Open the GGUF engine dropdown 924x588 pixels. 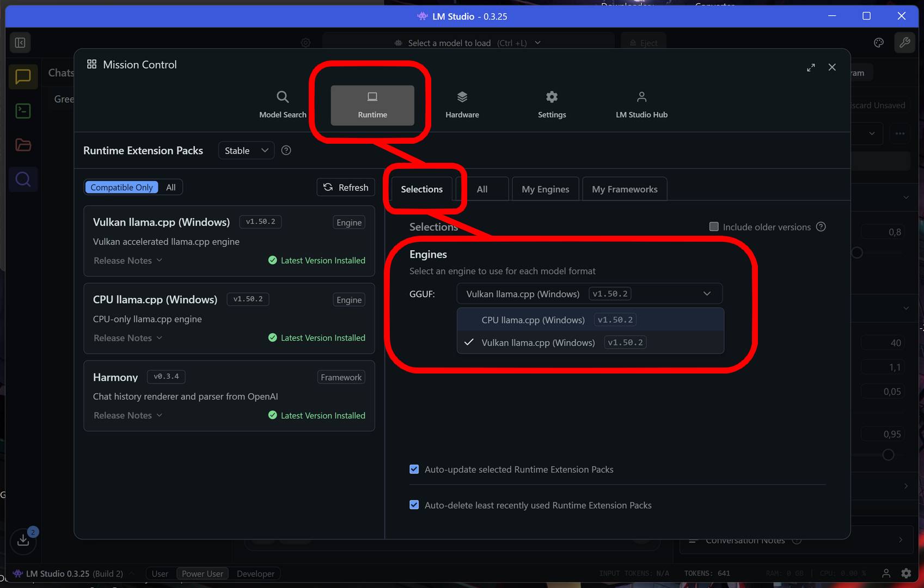click(589, 293)
